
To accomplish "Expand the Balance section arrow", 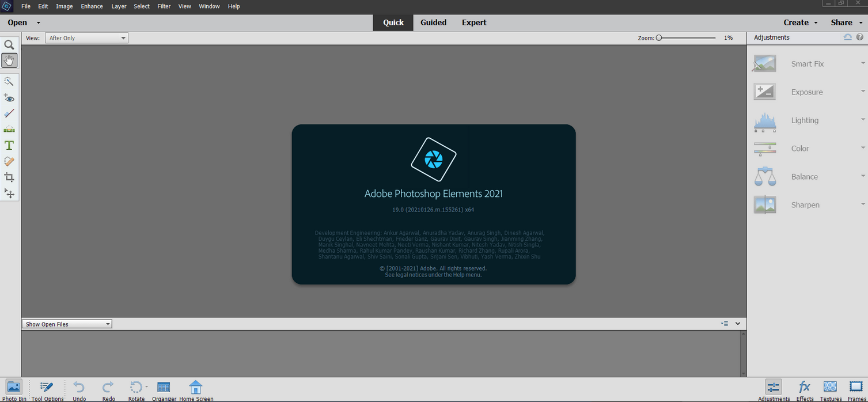I will click(x=863, y=176).
